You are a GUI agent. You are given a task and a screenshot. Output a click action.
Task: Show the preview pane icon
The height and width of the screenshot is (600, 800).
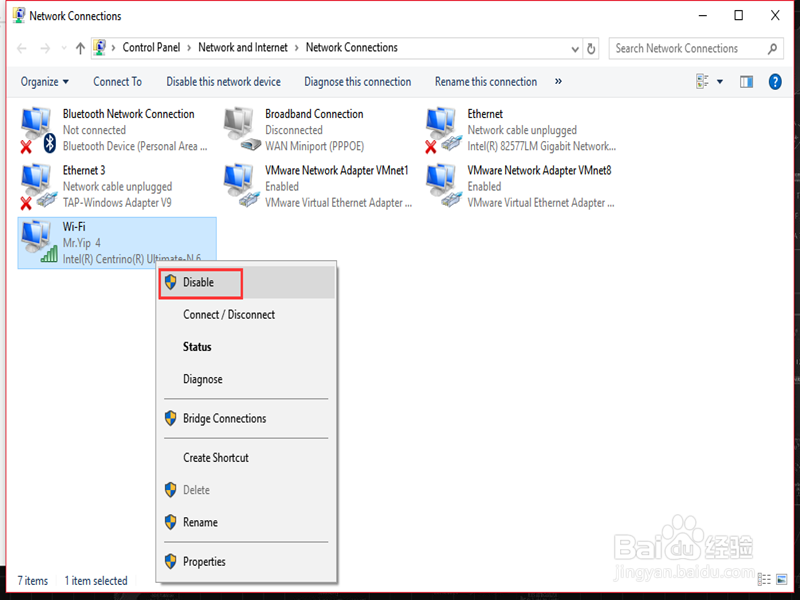(x=746, y=82)
